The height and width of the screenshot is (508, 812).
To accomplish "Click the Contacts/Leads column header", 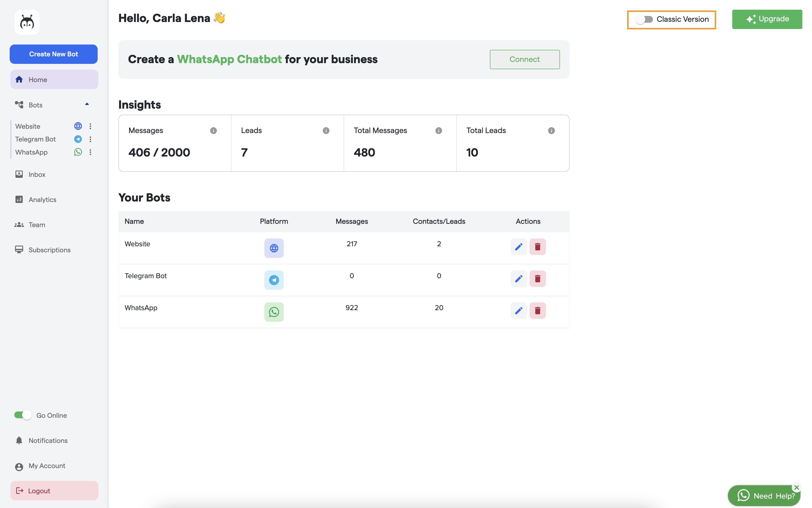I will click(x=439, y=221).
